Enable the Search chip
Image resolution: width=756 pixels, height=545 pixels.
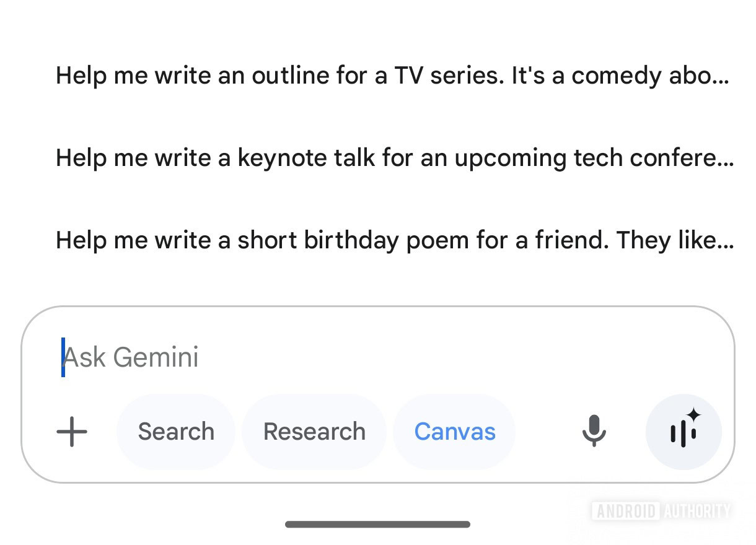[x=176, y=432]
